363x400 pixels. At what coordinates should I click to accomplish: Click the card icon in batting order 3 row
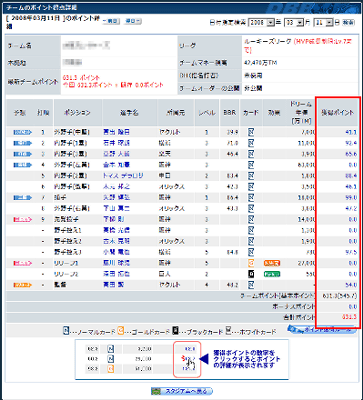click(x=251, y=154)
